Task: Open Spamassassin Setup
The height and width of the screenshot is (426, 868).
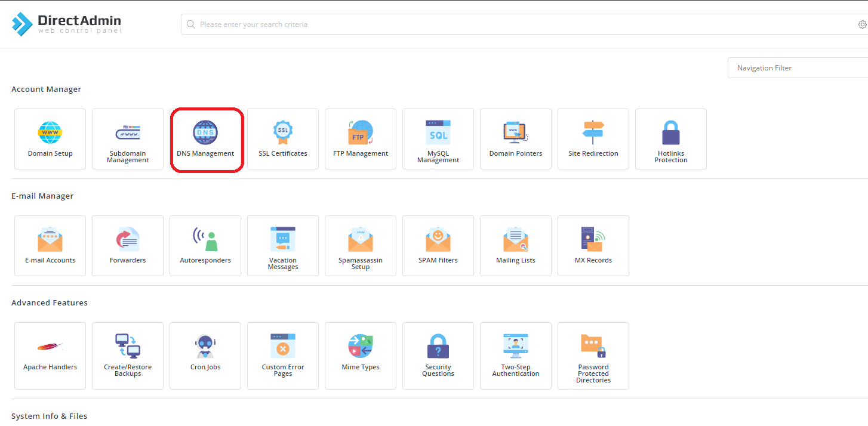Action: pyautogui.click(x=361, y=246)
